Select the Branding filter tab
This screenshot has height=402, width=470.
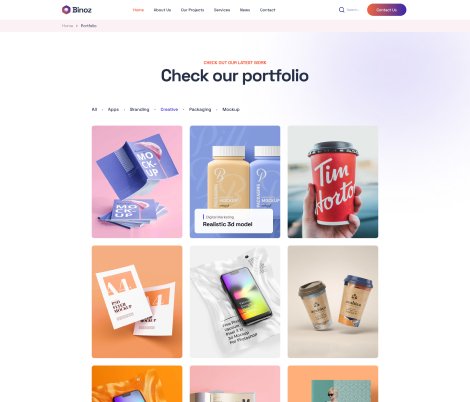[139, 109]
